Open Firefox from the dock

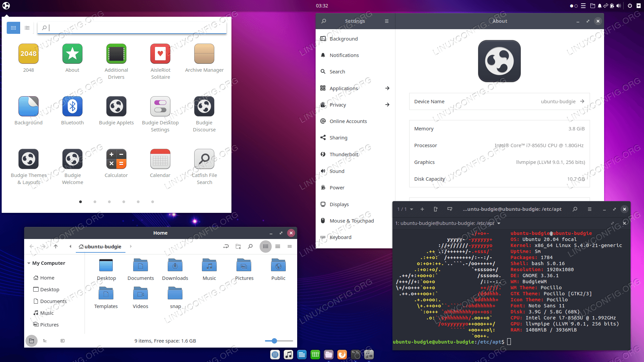pos(342,355)
